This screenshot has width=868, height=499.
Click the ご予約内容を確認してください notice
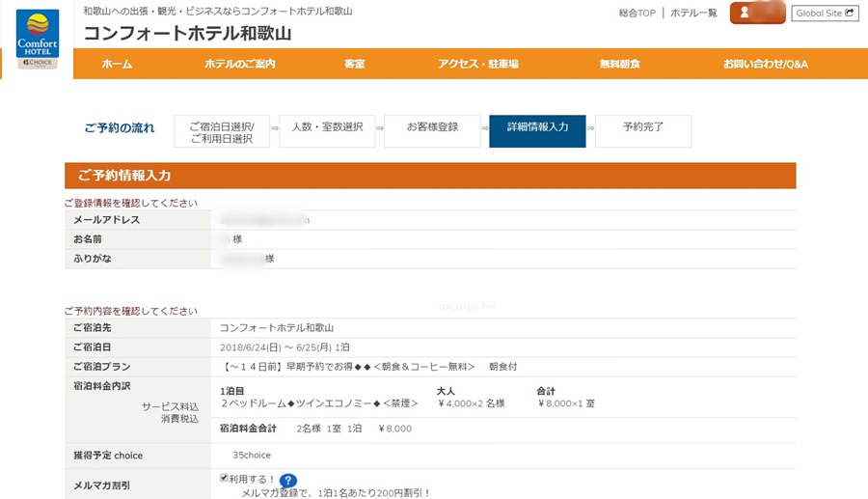130,311
